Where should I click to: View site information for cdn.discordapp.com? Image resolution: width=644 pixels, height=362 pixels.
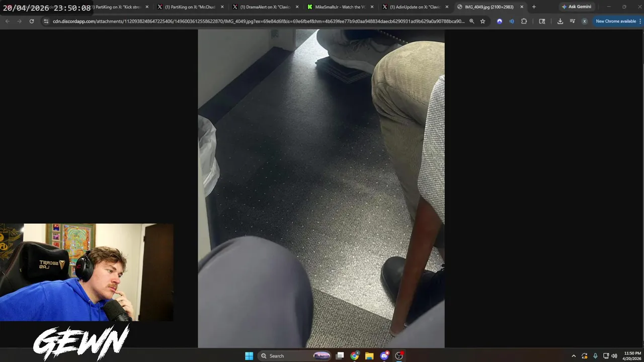46,21
